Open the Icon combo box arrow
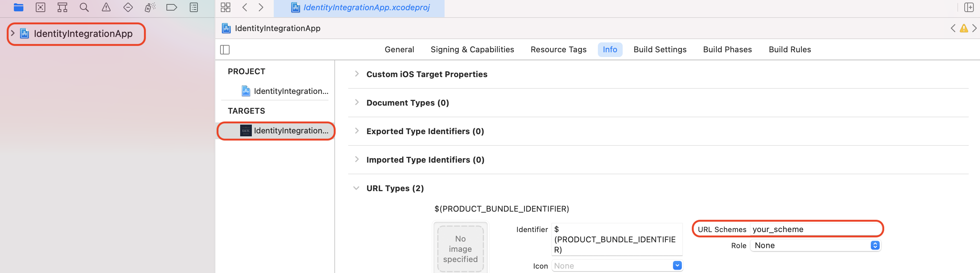This screenshot has height=273, width=980. tap(677, 265)
